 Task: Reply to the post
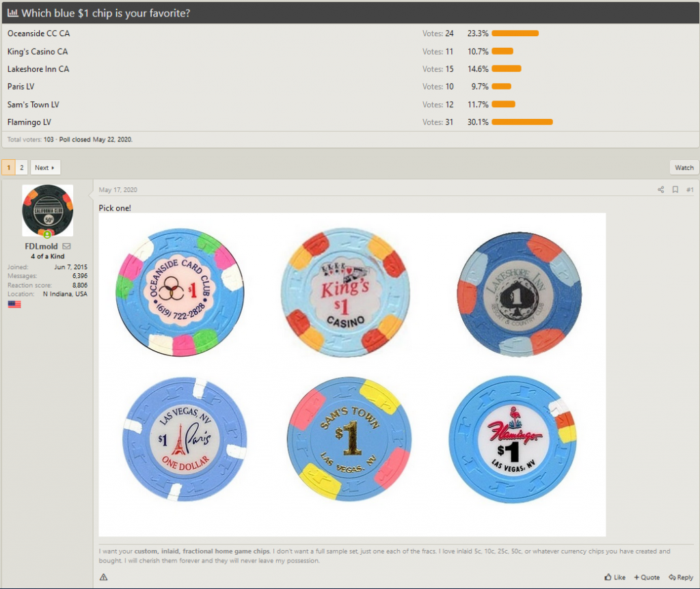click(x=681, y=577)
